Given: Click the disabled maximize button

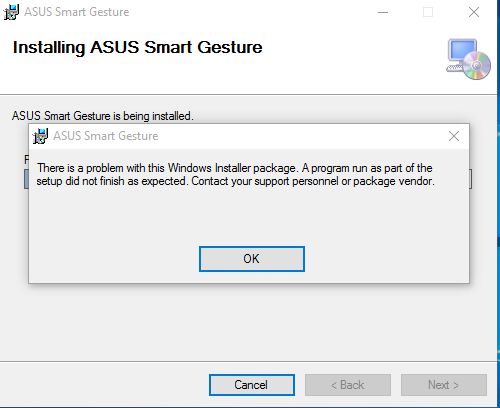Looking at the screenshot, I should pyautogui.click(x=428, y=12).
